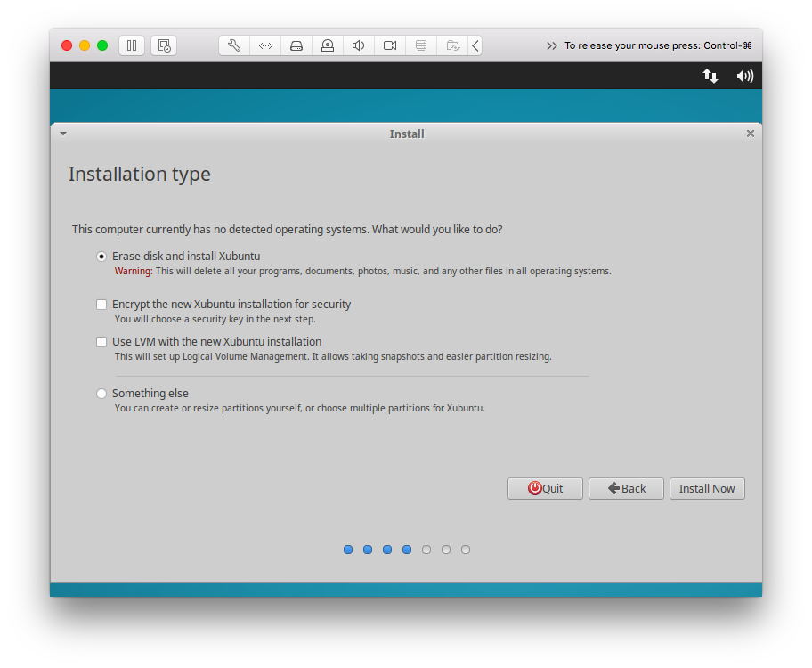Image resolution: width=812 pixels, height=668 pixels.
Task: Click the red Warning label text
Action: (x=133, y=271)
